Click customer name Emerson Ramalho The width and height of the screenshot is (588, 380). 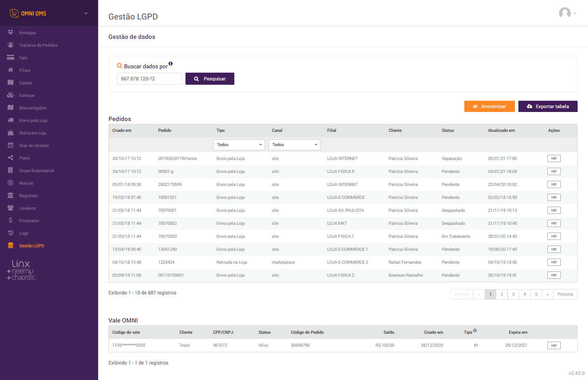(406, 275)
